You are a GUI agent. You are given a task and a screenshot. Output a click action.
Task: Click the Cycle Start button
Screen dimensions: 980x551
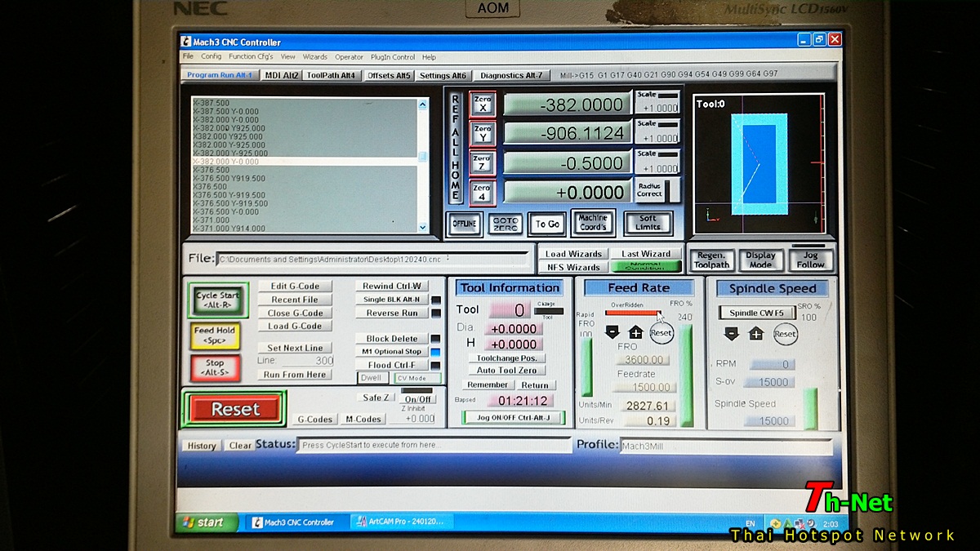pyautogui.click(x=218, y=300)
